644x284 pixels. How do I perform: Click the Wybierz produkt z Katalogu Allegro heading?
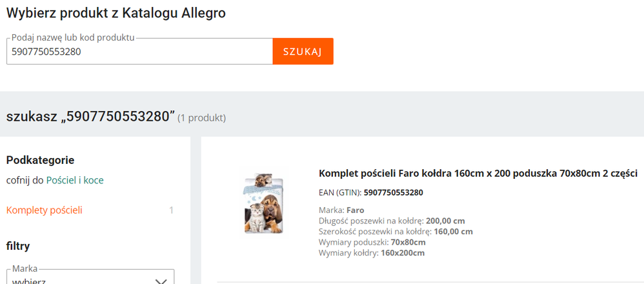[116, 13]
